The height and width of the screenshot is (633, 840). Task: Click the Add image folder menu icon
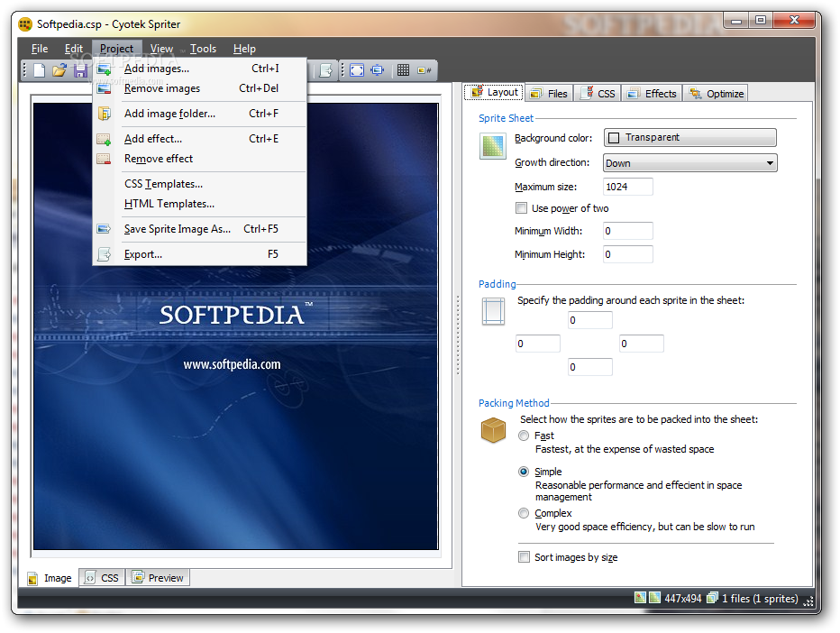104,114
